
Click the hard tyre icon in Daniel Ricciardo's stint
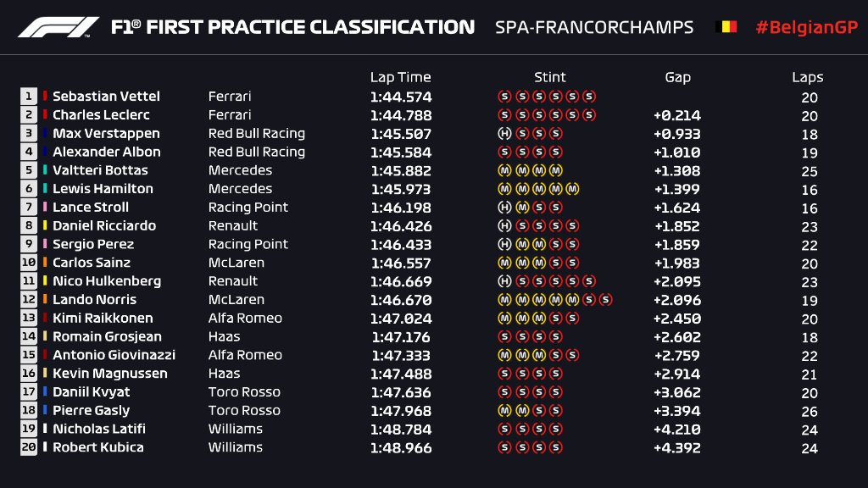[x=504, y=226]
